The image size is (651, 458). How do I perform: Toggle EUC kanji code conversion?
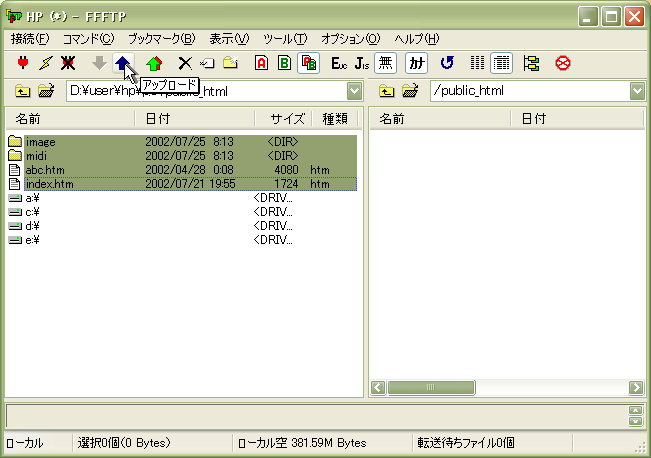(339, 63)
